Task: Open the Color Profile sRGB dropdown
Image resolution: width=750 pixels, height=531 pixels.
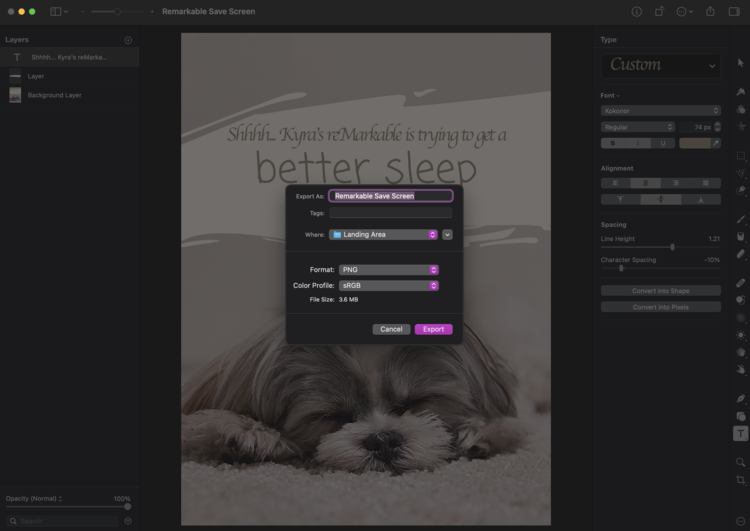Action: (388, 286)
